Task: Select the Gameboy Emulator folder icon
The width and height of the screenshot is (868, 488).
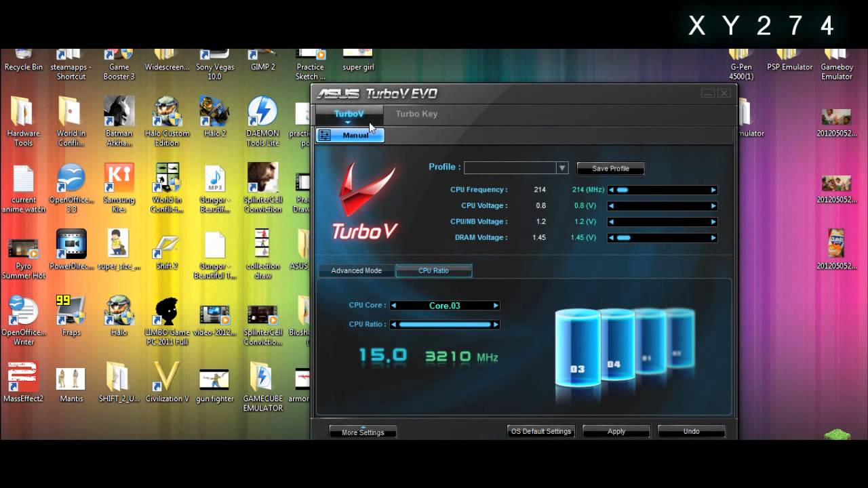Action: tap(837, 65)
